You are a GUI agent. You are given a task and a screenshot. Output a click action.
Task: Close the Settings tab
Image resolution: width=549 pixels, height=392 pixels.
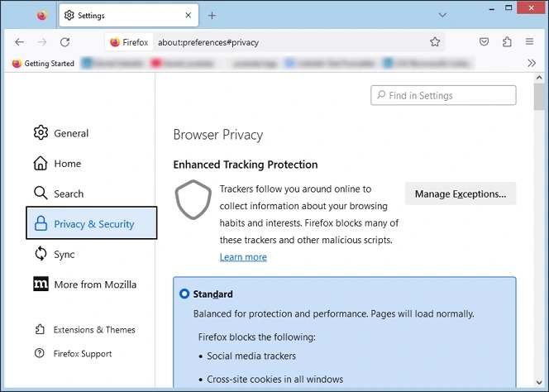tap(188, 15)
